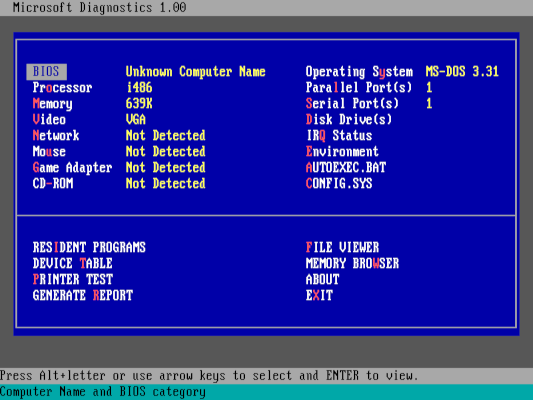Click the MS-DOS 3.31 value
Screen dimensions: 533x400
(x=462, y=72)
